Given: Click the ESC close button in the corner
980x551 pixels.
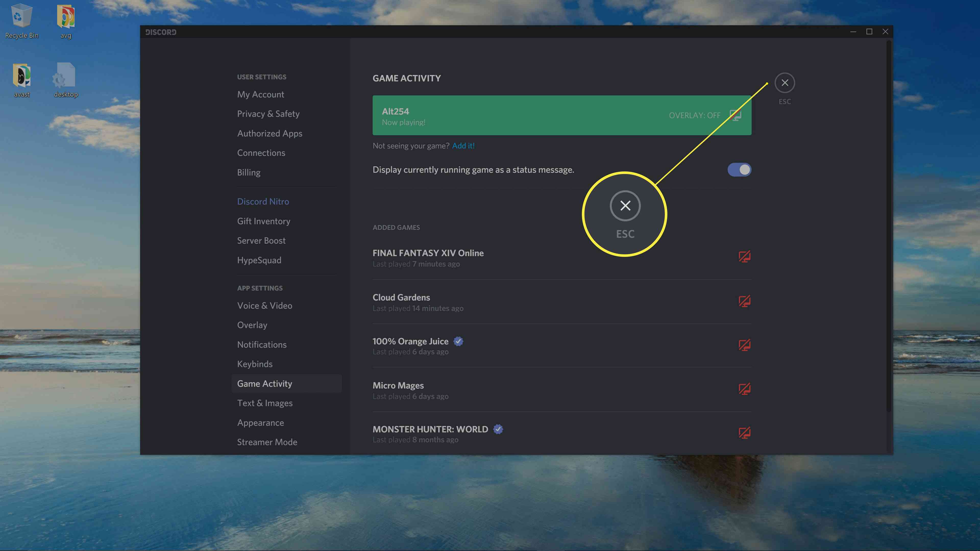Looking at the screenshot, I should pos(785,82).
